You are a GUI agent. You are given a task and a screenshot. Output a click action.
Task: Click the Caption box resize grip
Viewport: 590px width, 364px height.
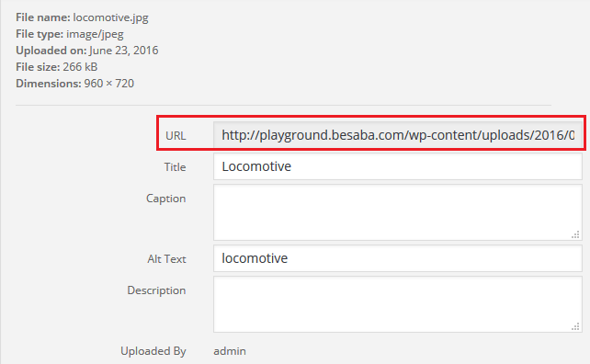coord(575,234)
